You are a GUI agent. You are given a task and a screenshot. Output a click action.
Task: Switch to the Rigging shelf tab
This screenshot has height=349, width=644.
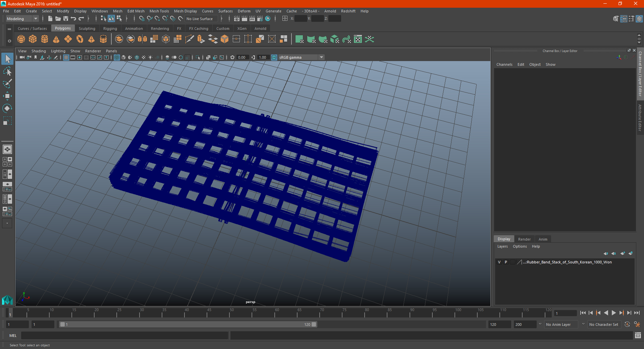tap(110, 29)
